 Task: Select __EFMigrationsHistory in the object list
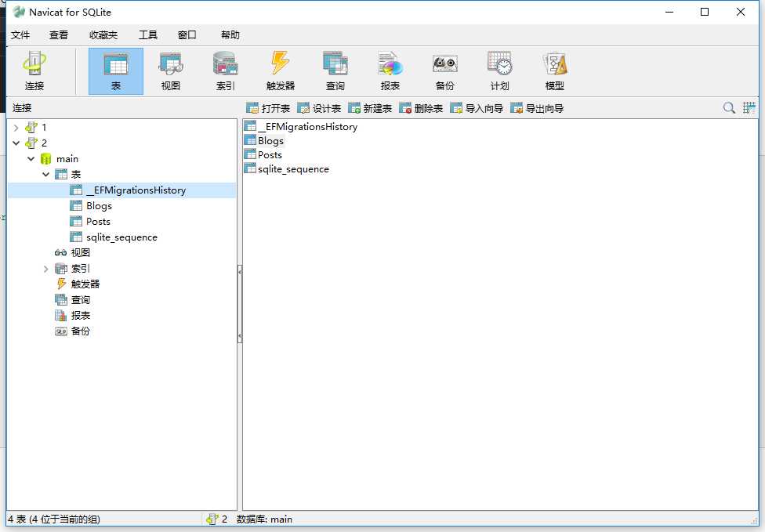point(301,127)
